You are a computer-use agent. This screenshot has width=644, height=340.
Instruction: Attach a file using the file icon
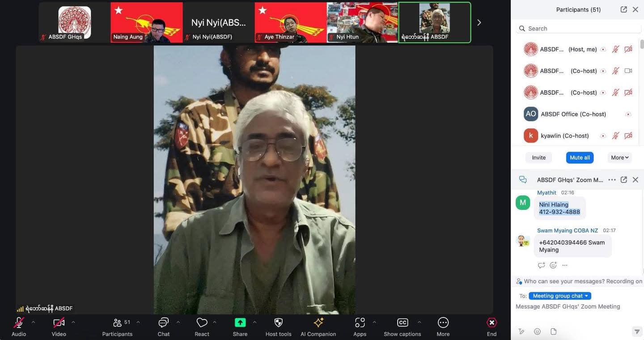coord(554,331)
